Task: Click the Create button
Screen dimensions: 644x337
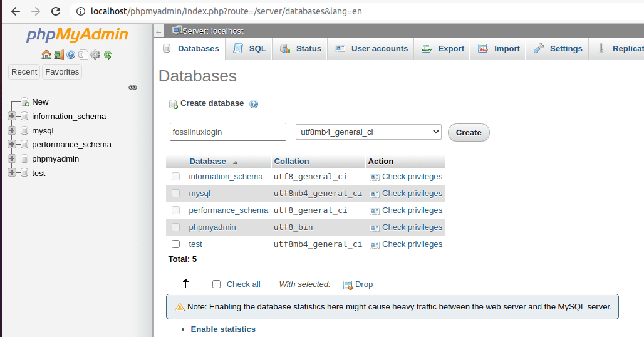Action: (469, 133)
